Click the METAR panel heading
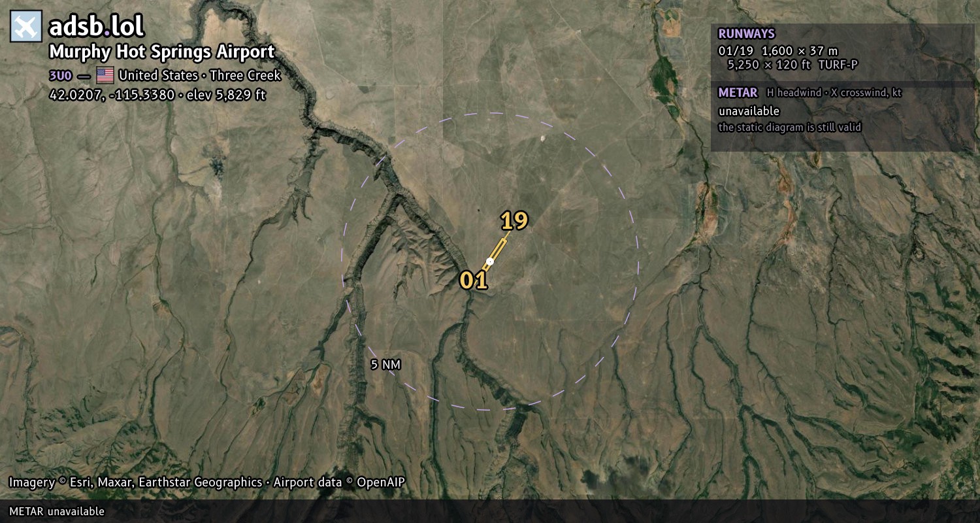Screen dimensions: 980x523 point(738,93)
